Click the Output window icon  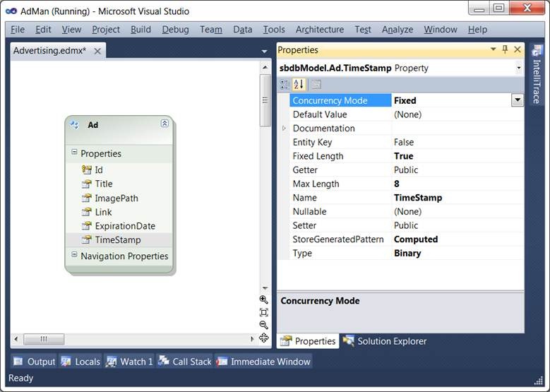(18, 362)
